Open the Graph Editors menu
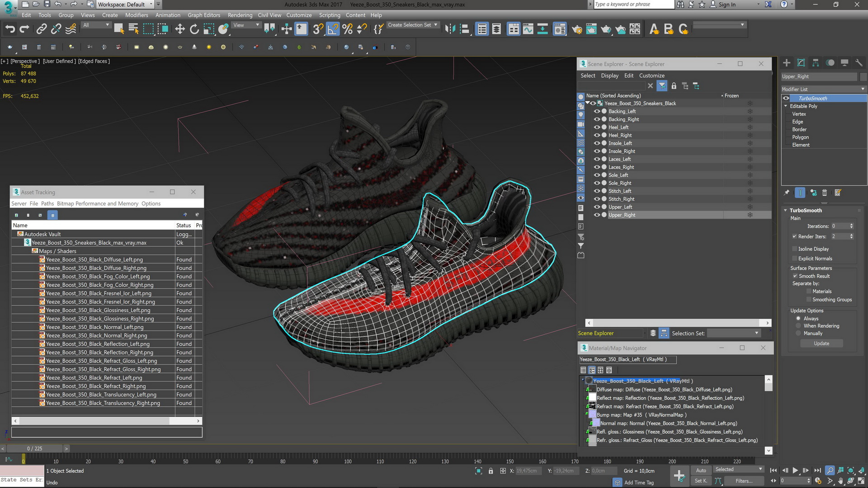The height and width of the screenshot is (488, 868). [x=204, y=15]
